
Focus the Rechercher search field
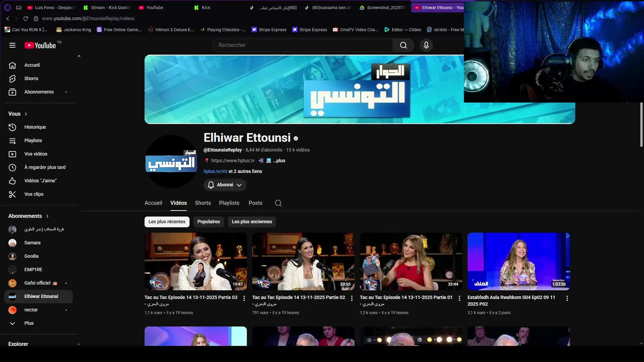pos(303,45)
